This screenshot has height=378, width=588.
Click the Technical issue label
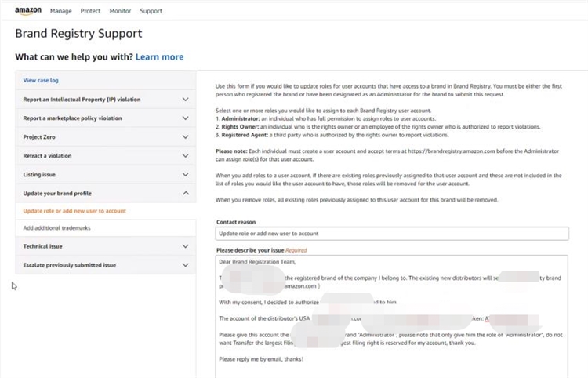pyautogui.click(x=43, y=246)
